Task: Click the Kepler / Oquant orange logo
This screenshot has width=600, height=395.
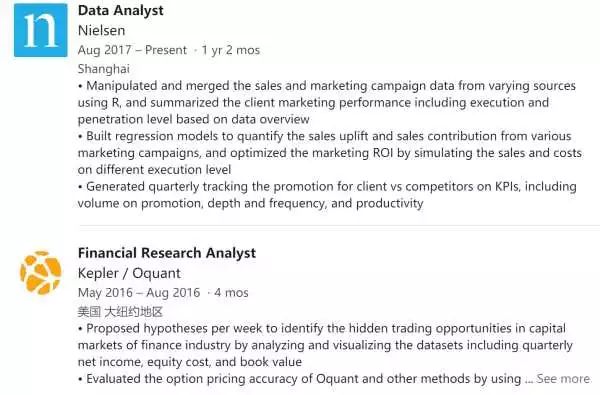Action: click(41, 273)
